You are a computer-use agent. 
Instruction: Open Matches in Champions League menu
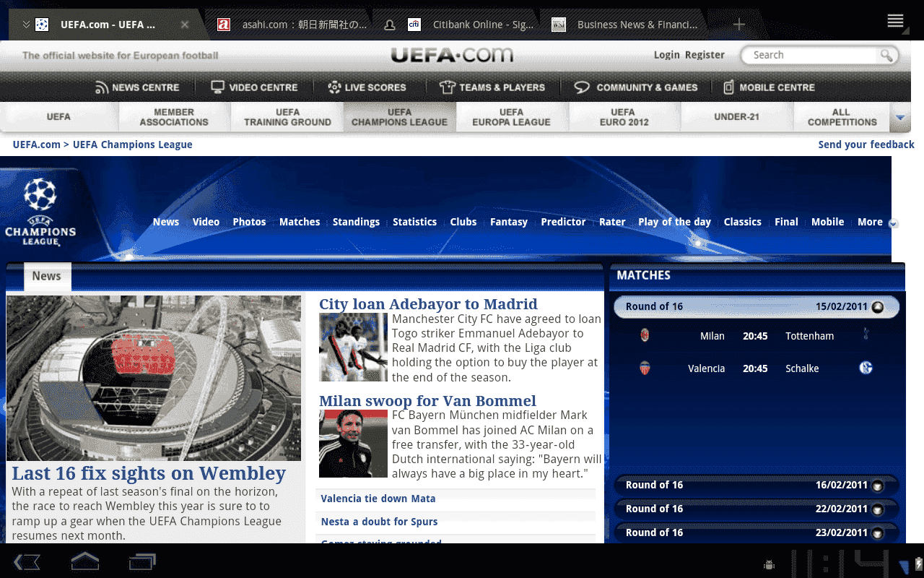pos(300,222)
